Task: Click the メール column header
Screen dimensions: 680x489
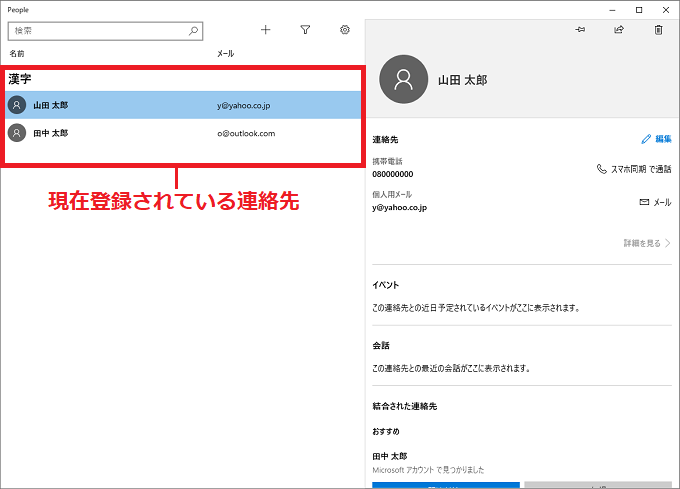Action: (x=226, y=53)
